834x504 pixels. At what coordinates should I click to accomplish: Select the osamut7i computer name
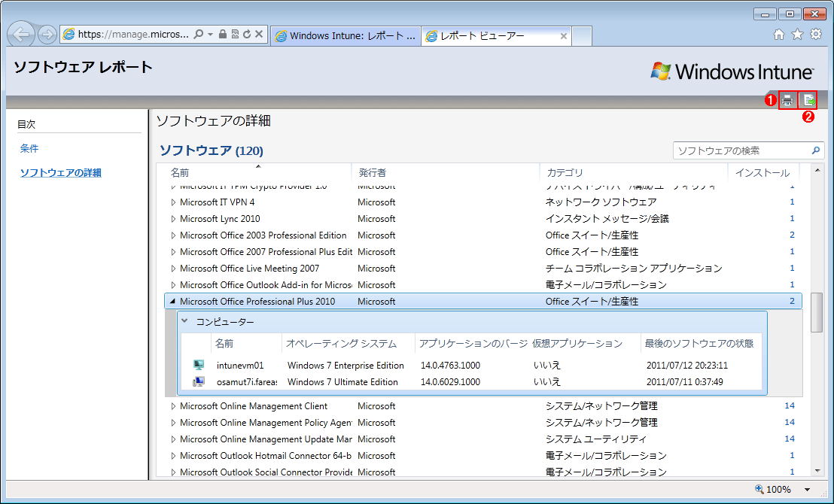pos(247,382)
